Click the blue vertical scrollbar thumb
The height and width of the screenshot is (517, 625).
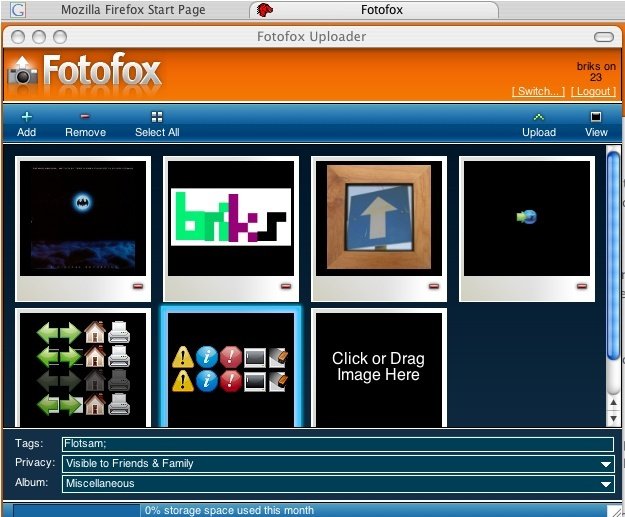(x=614, y=256)
